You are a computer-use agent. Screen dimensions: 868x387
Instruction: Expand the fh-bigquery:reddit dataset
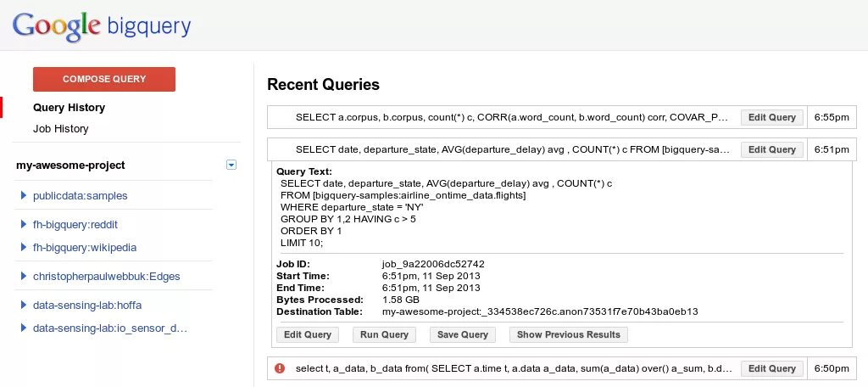coord(24,225)
